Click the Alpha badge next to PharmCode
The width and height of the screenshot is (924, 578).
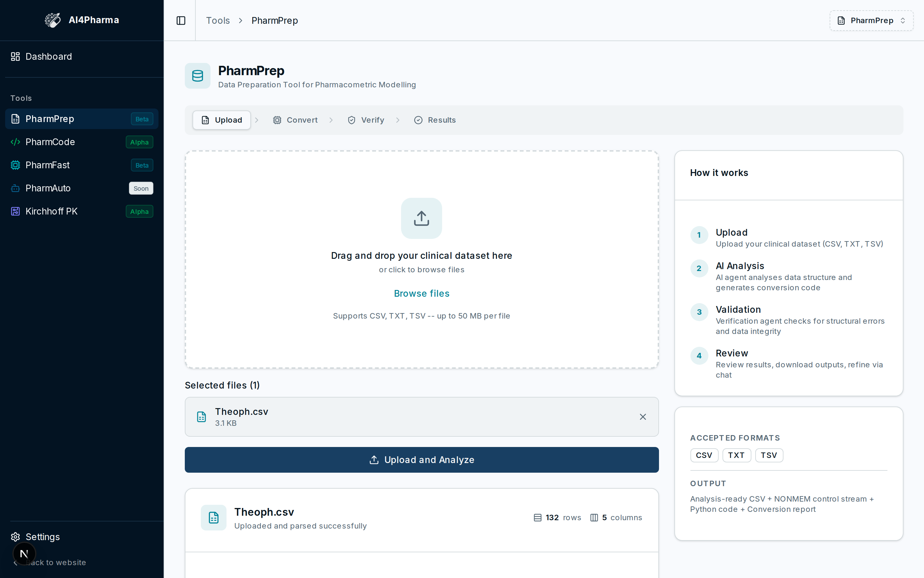[x=139, y=142]
